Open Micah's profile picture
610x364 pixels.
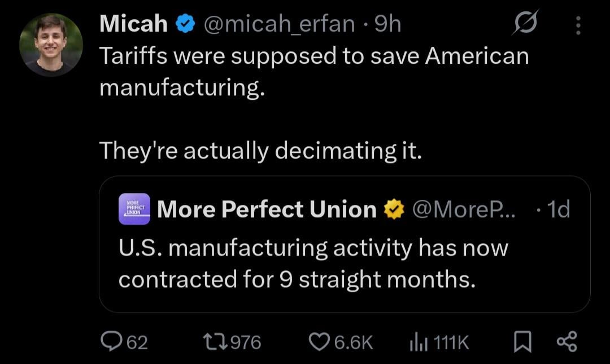pos(51,45)
